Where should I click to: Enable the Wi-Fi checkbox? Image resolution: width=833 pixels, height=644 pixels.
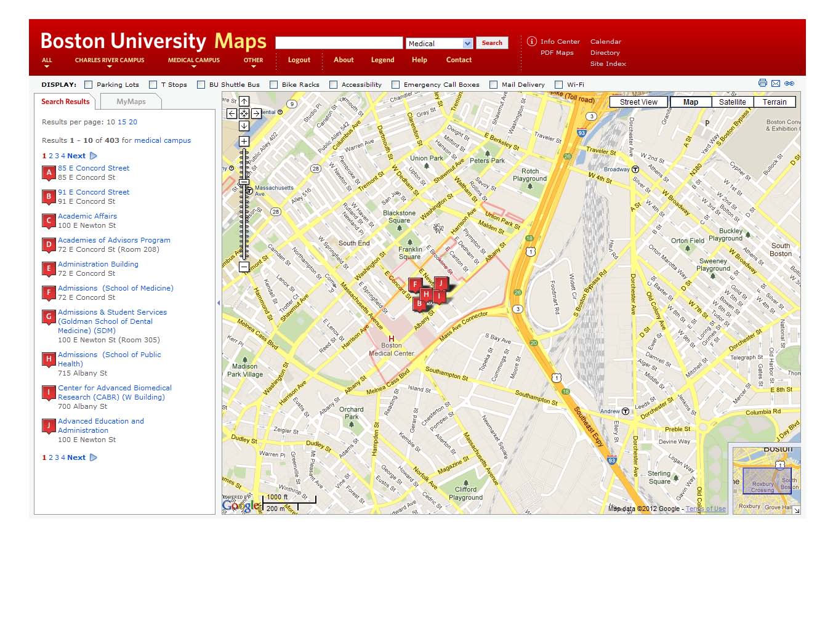click(559, 85)
